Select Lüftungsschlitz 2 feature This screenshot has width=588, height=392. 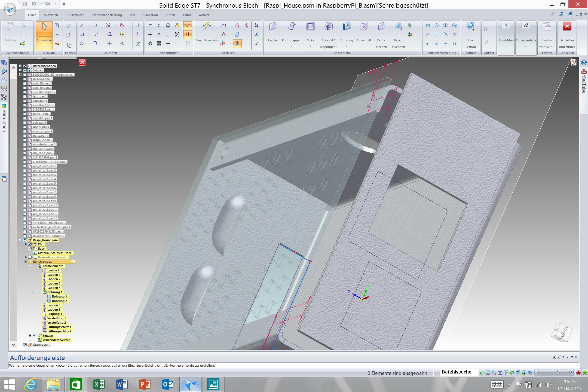click(59, 331)
